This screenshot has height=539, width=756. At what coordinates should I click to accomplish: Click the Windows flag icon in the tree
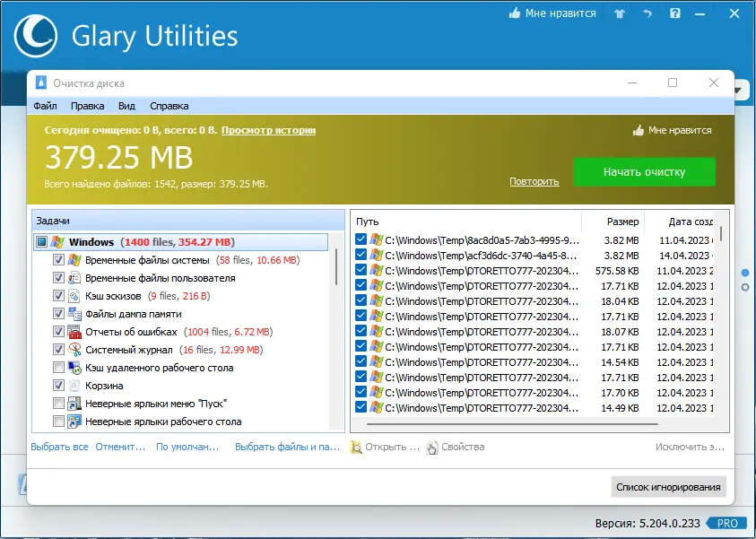58,242
